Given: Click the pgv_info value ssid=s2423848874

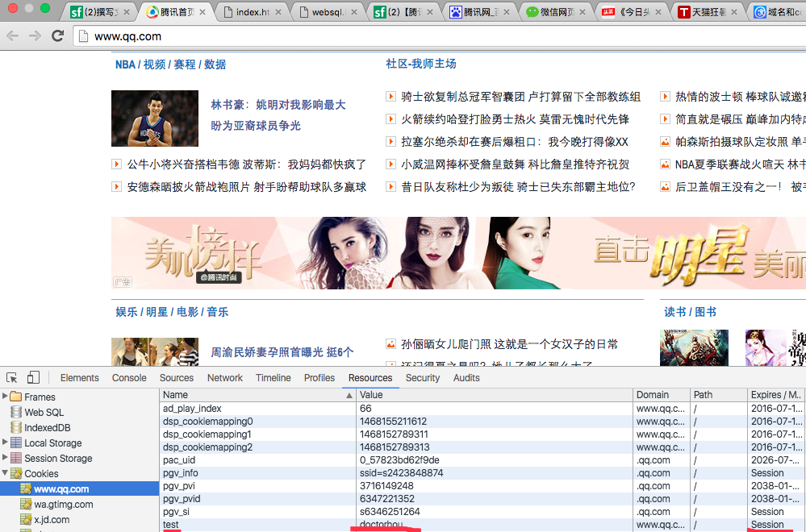Looking at the screenshot, I should [402, 473].
